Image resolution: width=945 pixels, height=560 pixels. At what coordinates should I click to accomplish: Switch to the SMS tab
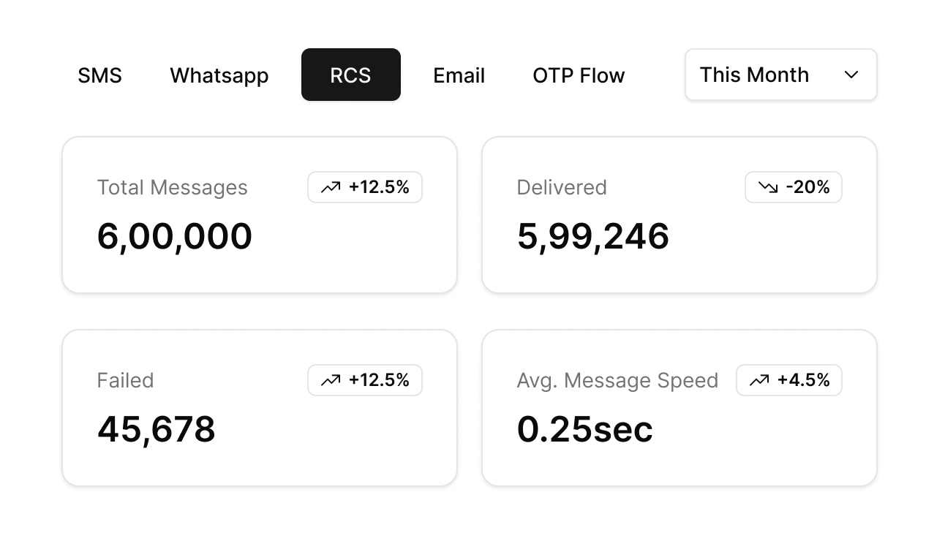[x=99, y=75]
